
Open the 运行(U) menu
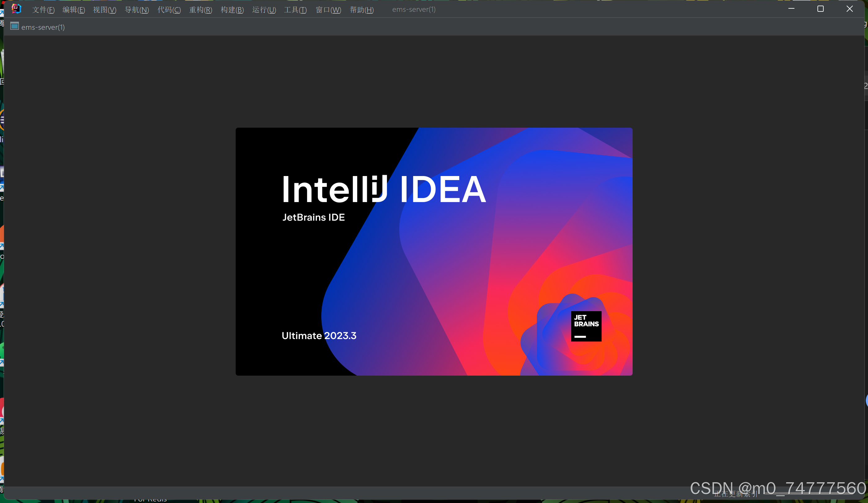(264, 10)
